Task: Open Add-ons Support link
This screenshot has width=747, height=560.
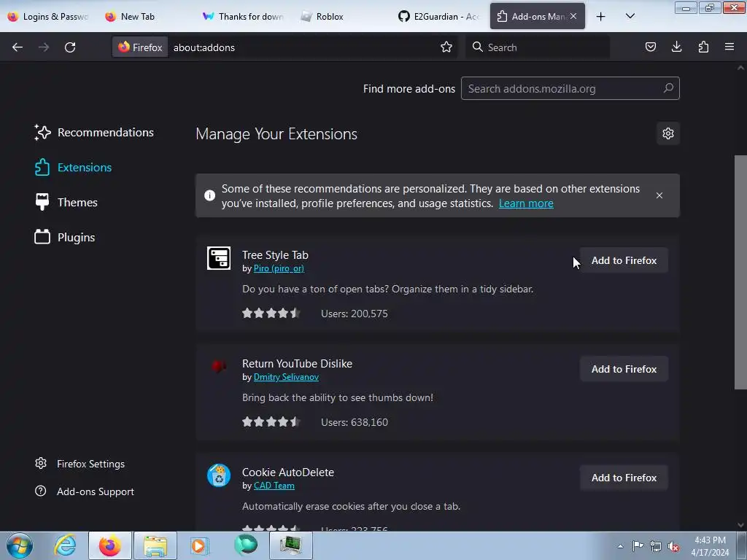Action: pos(85,491)
